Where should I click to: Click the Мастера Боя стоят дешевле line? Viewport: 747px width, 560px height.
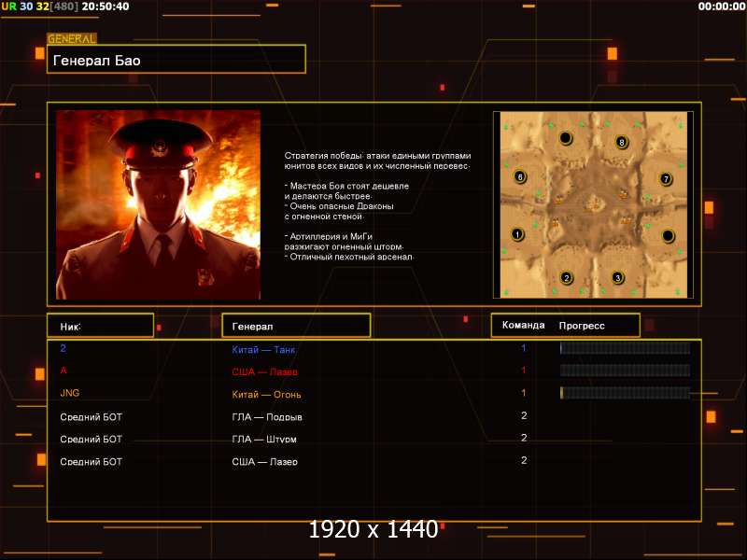pos(346,186)
